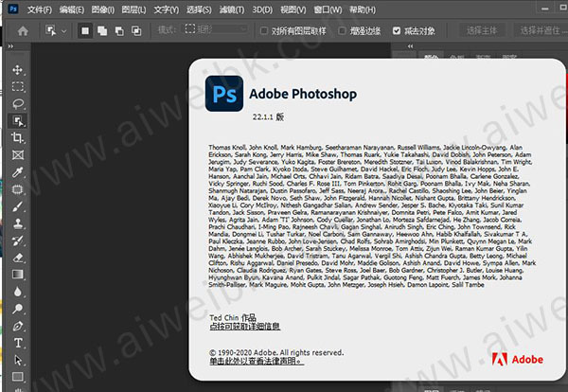Click the Adobe logo in About dialog

click(x=517, y=359)
